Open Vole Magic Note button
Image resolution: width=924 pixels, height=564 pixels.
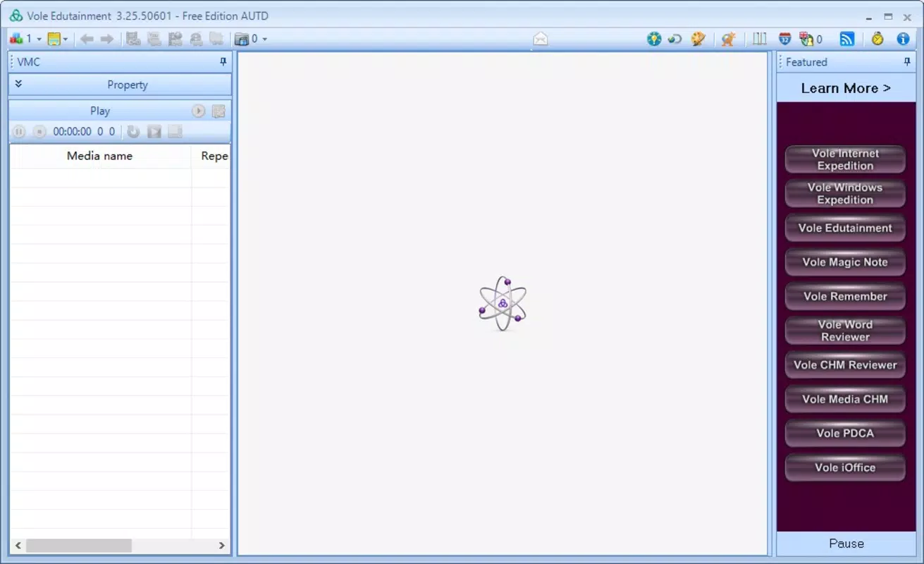tap(845, 262)
